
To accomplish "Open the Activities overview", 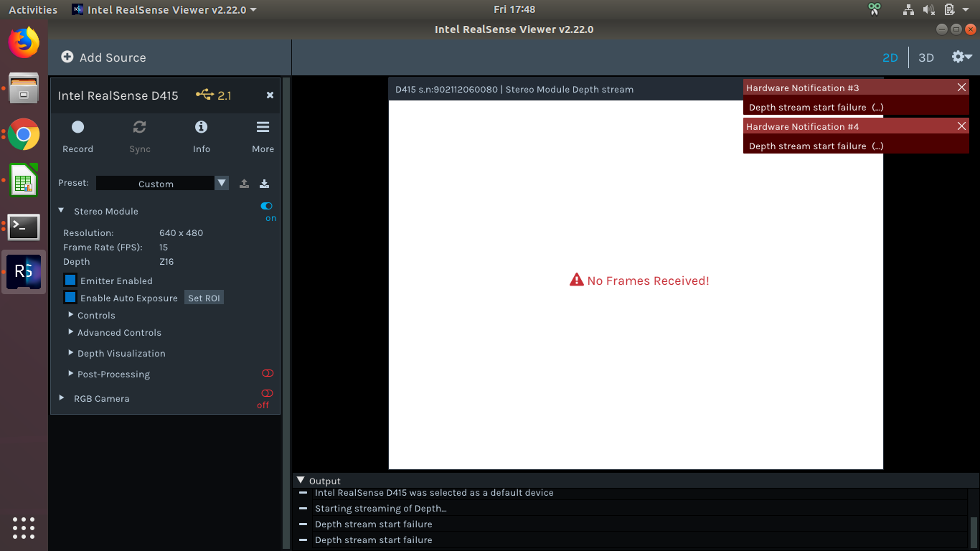I will [33, 9].
